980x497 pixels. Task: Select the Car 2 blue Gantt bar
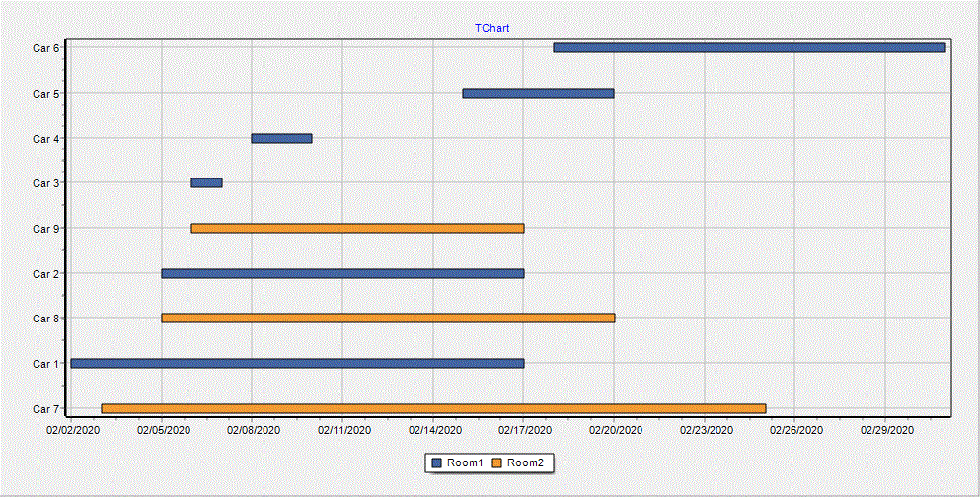click(x=342, y=273)
